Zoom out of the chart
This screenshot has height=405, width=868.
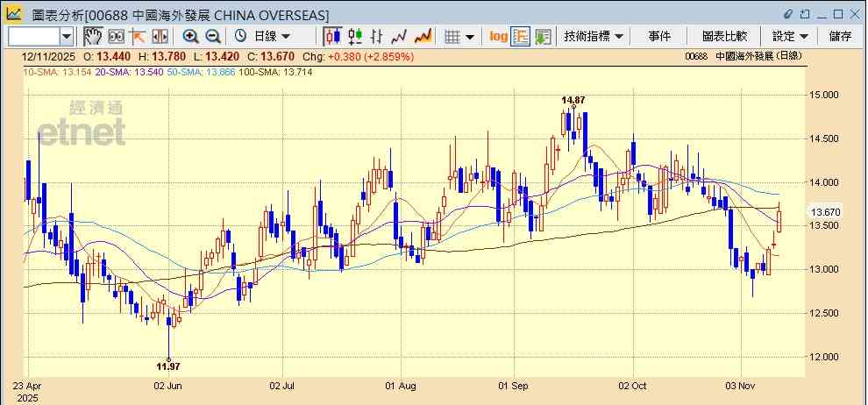(213, 37)
